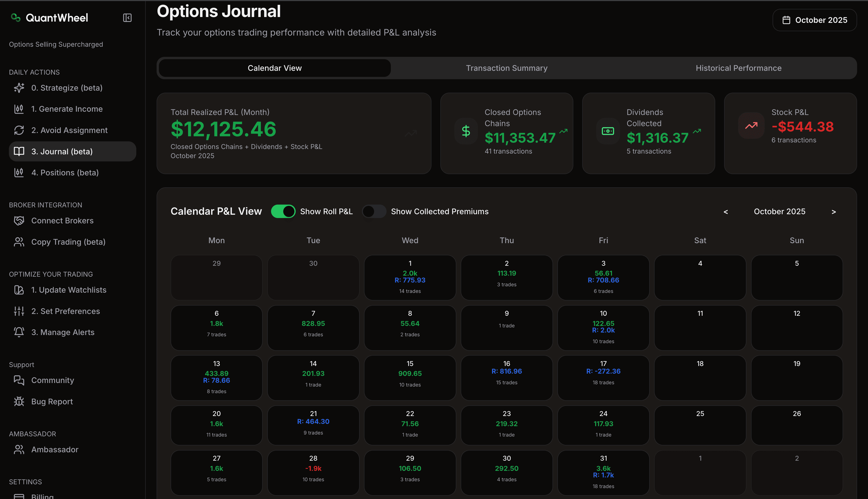Enable Show Collected Premiums
Image resolution: width=868 pixels, height=499 pixels.
[x=374, y=211]
